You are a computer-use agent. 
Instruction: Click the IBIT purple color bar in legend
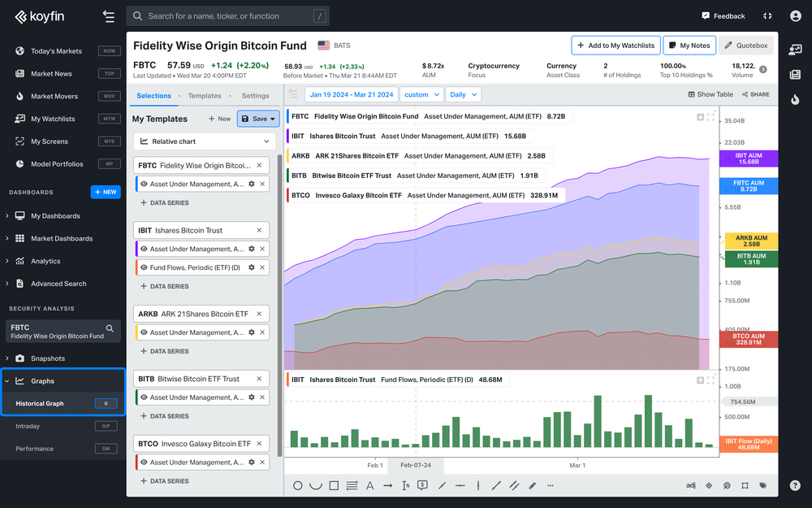click(288, 136)
